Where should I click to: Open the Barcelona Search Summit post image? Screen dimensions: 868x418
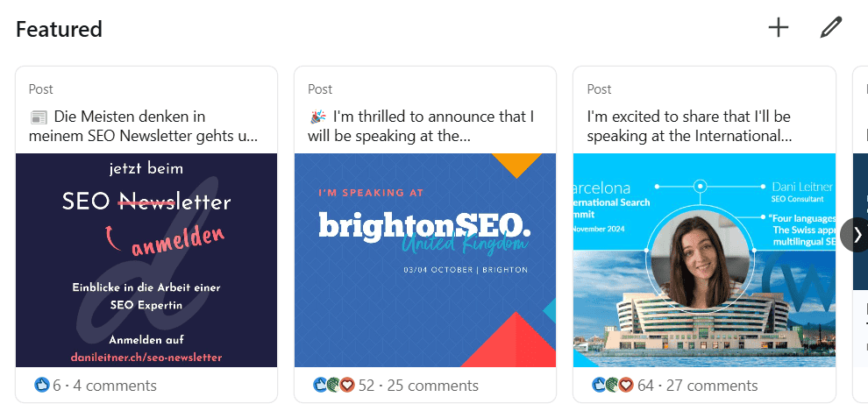pyautogui.click(x=704, y=260)
